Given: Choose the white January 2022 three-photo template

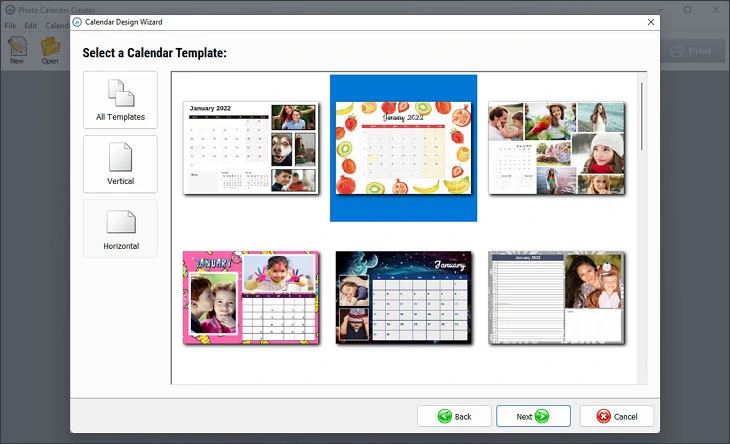Looking at the screenshot, I should (x=250, y=147).
